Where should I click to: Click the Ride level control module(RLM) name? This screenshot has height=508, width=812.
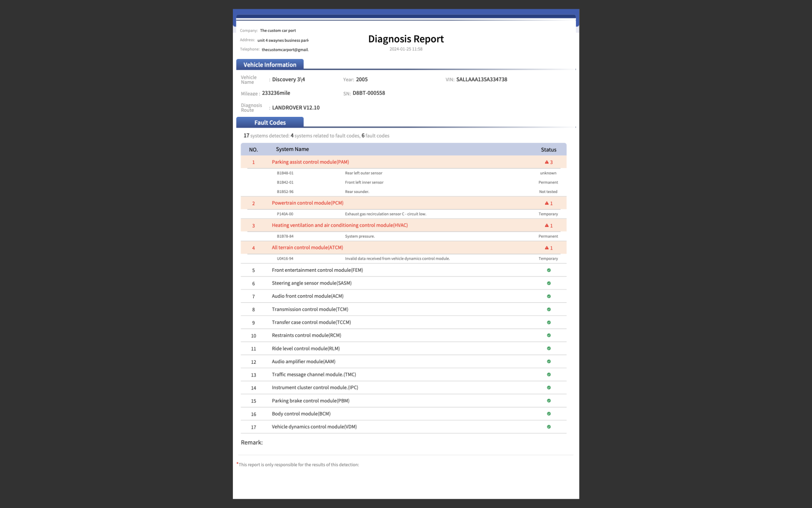pos(306,348)
